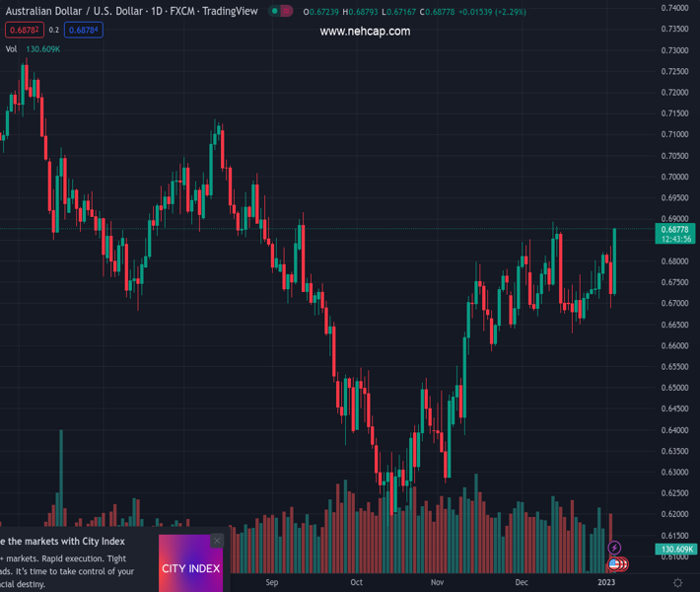Click the www.nehcap.com watermark text

[x=365, y=32]
